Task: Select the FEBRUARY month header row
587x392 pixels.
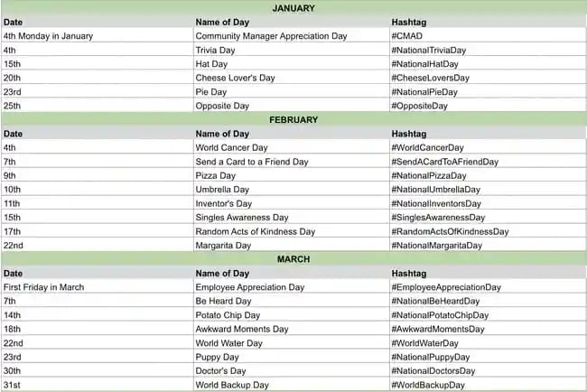Action: (293, 119)
